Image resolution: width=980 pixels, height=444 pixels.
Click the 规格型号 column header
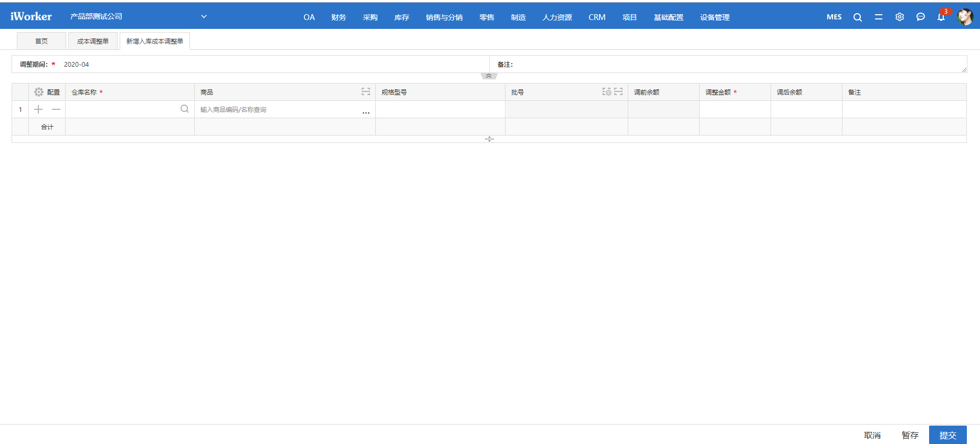pos(440,92)
